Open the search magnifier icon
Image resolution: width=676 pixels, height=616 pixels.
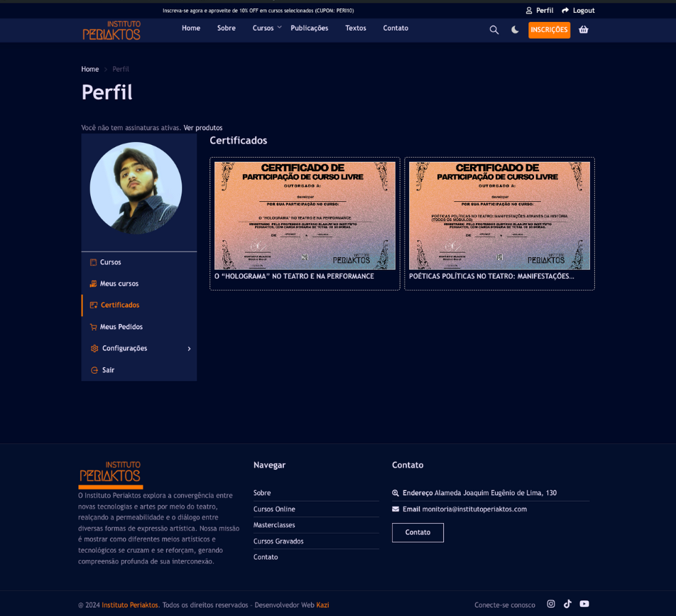tap(494, 30)
